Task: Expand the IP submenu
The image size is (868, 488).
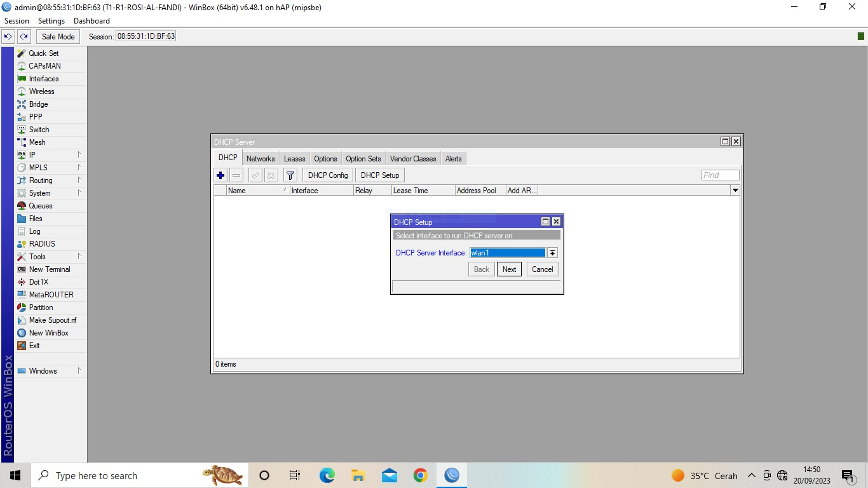Action: pyautogui.click(x=79, y=155)
